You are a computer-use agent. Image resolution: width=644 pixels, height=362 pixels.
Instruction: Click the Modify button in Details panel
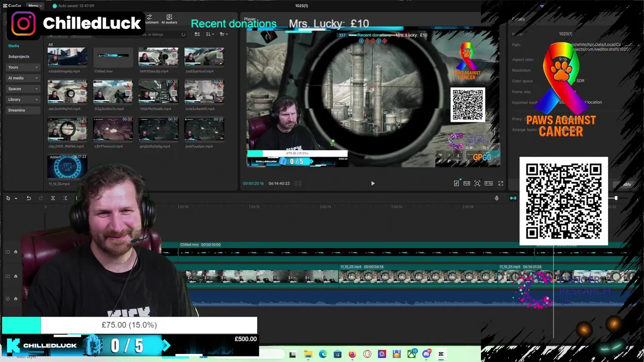pyautogui.click(x=625, y=185)
